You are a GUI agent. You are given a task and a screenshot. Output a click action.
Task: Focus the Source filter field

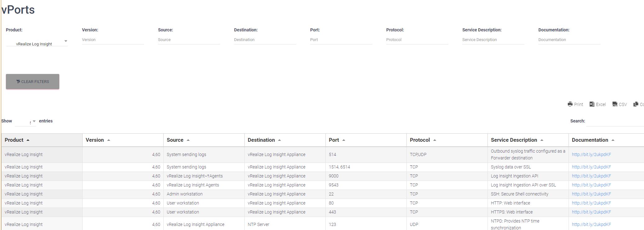[189, 40]
